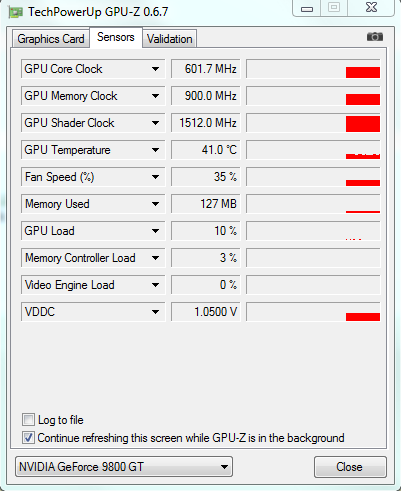Click the camera screenshot icon
The image size is (401, 491).
[x=375, y=36]
